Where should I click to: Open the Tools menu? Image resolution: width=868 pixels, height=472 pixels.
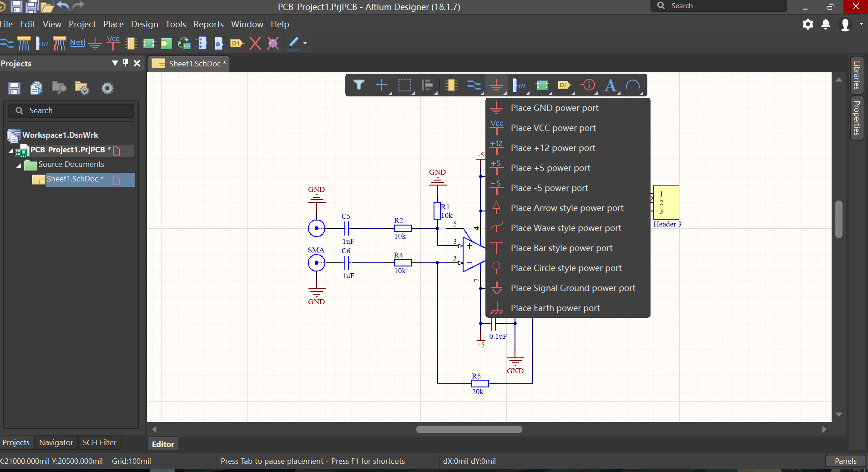(176, 24)
